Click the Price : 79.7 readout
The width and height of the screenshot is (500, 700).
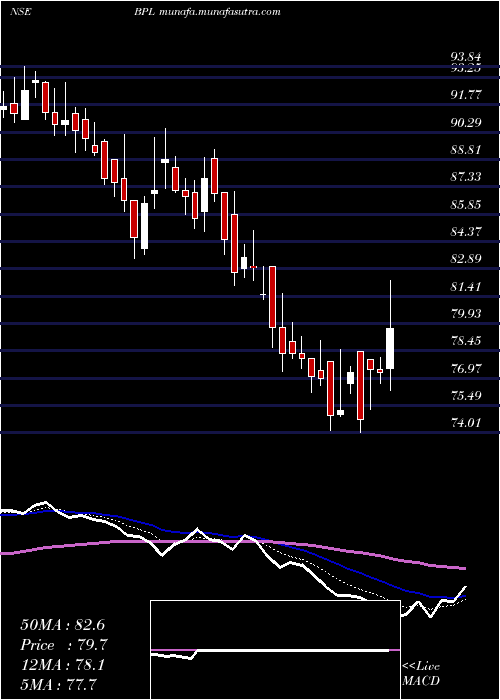[x=64, y=645]
